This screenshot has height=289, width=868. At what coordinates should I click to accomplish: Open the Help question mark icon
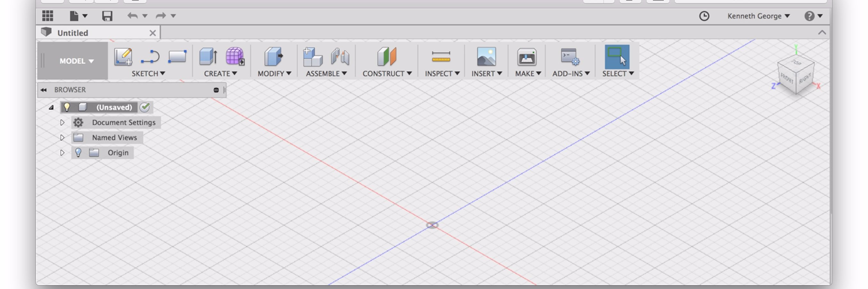point(809,16)
